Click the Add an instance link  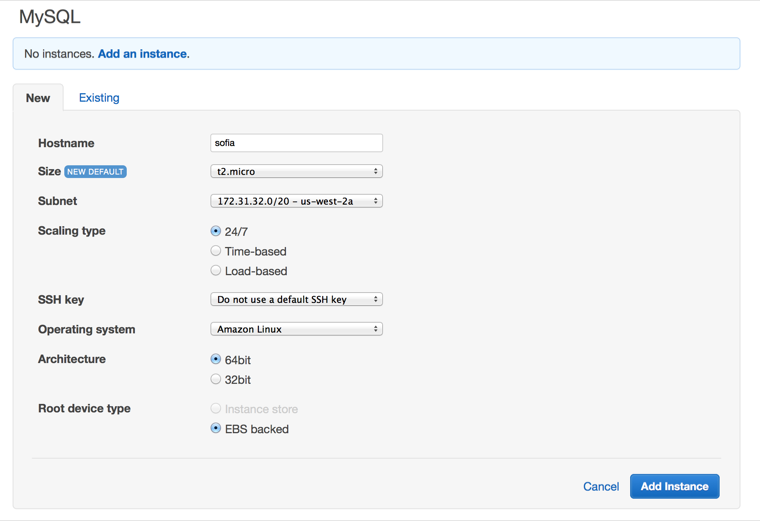142,54
